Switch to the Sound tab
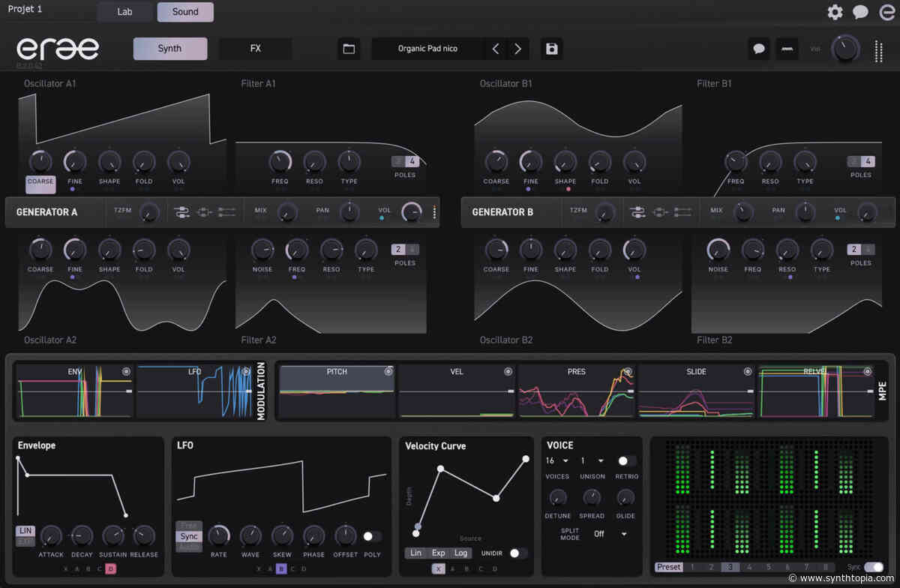The width and height of the screenshot is (900, 588). pos(185,11)
